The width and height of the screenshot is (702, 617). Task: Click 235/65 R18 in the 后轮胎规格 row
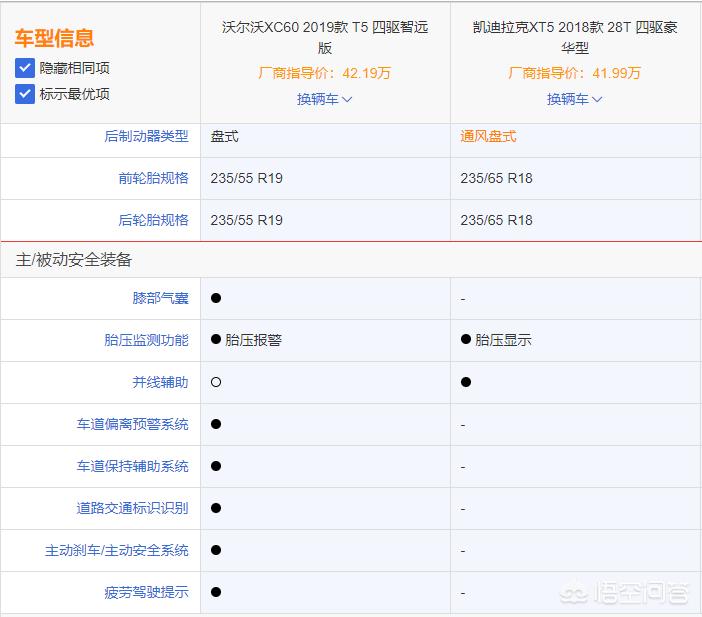pos(497,220)
